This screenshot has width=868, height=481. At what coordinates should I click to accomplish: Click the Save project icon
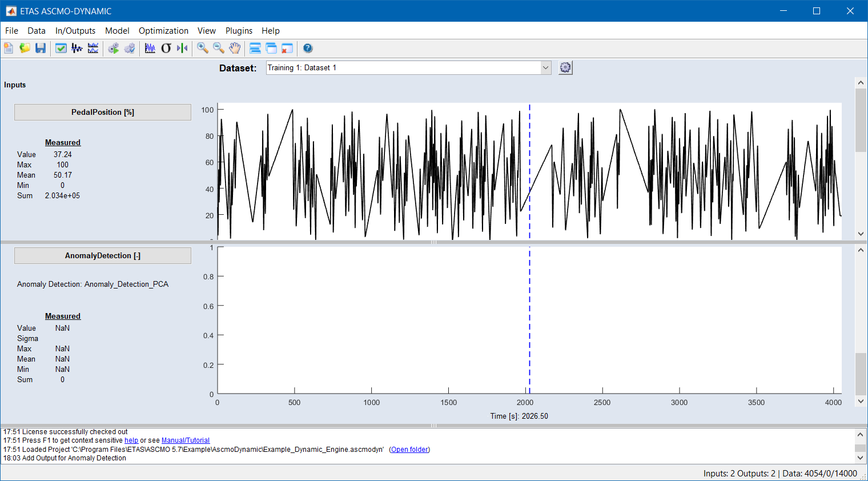[41, 49]
